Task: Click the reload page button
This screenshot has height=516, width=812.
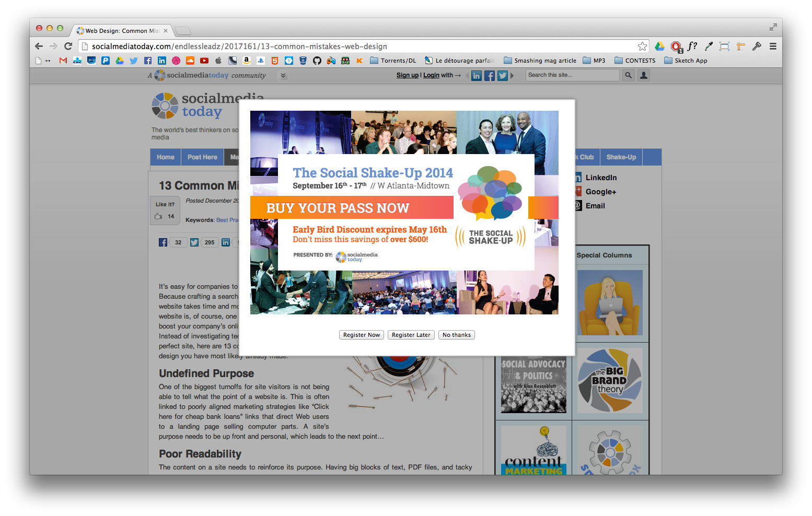Action: pos(68,46)
